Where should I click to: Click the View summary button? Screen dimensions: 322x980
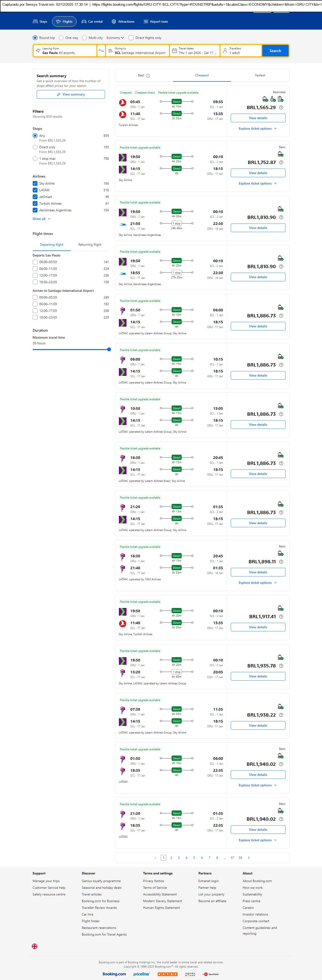(71, 94)
